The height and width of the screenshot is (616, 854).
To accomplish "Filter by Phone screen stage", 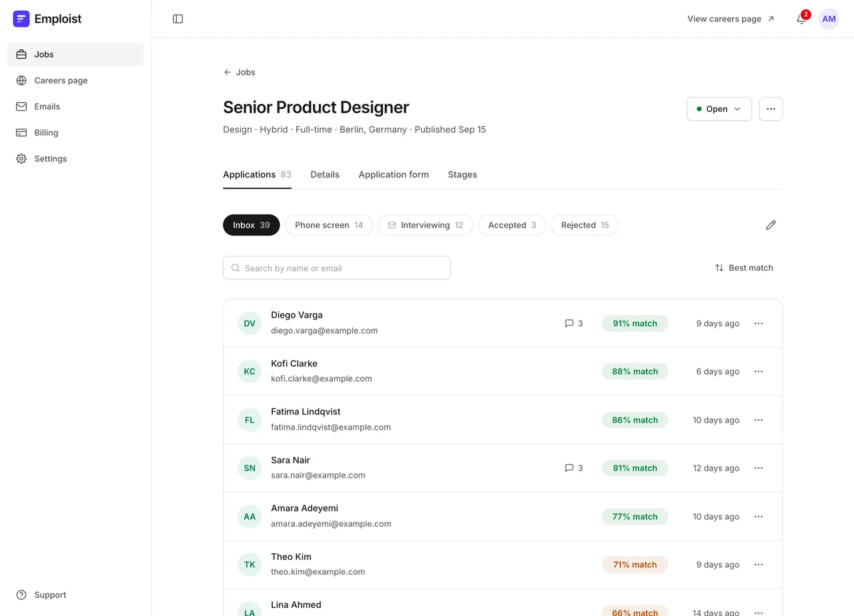I will [329, 225].
